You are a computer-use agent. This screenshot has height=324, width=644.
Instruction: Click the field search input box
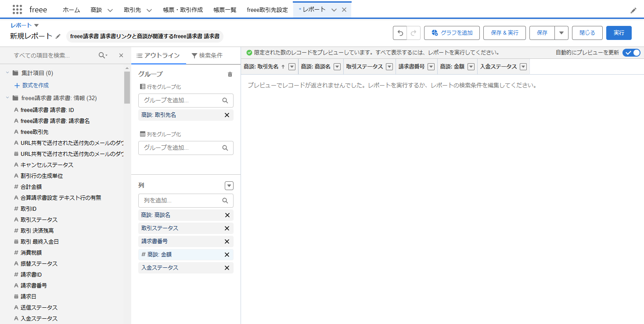tap(55, 55)
